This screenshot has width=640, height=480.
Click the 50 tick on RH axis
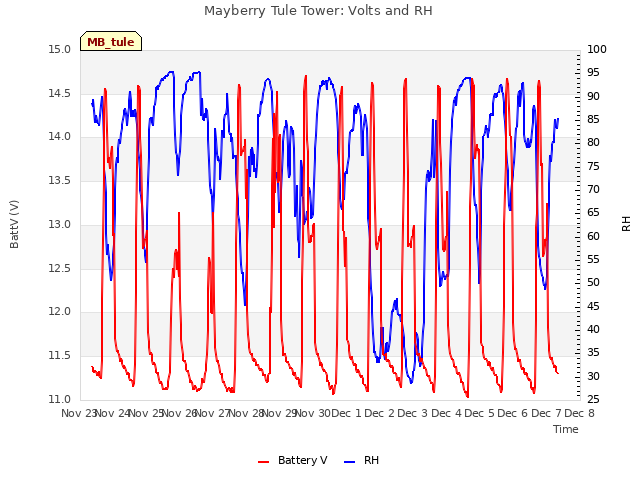[x=593, y=282]
